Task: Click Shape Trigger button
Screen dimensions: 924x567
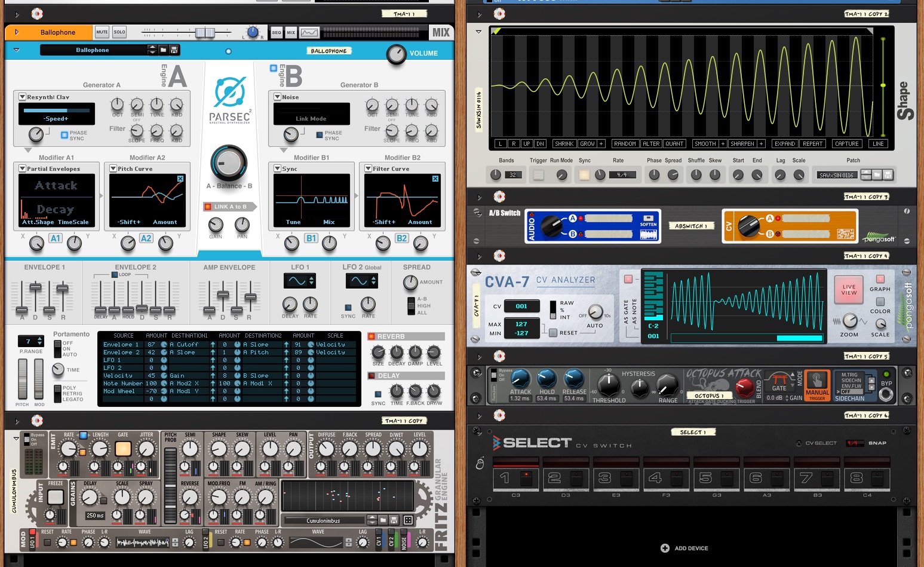Action: (538, 175)
